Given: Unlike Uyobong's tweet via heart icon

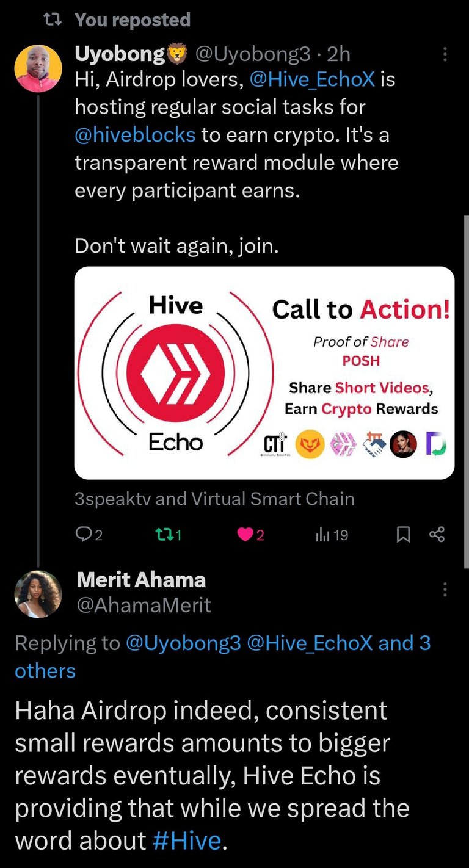Looking at the screenshot, I should (250, 535).
